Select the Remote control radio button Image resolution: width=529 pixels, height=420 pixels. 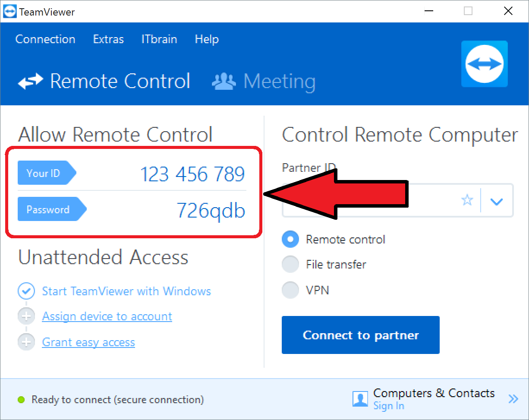[x=290, y=239]
